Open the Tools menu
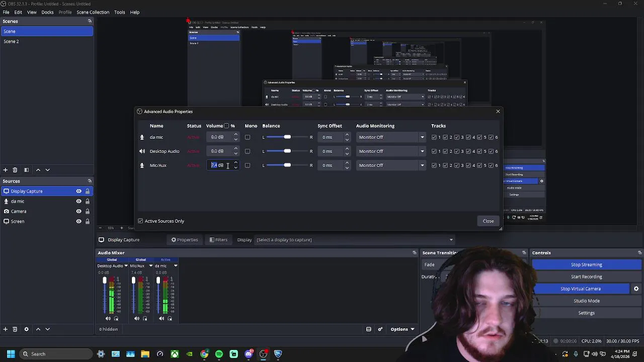The image size is (644, 362). pos(119,12)
